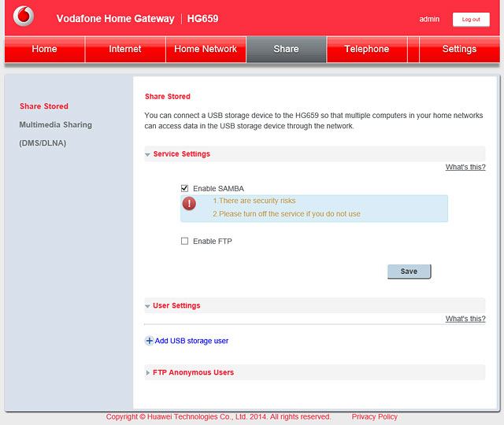Click the Vodafone logo icon
This screenshot has width=504, height=425.
click(x=24, y=16)
